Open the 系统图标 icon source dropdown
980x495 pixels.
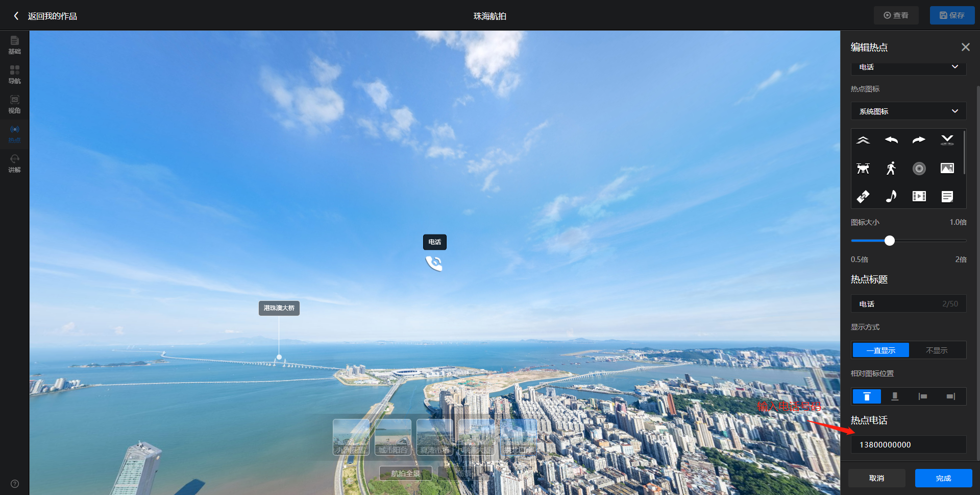pos(909,111)
